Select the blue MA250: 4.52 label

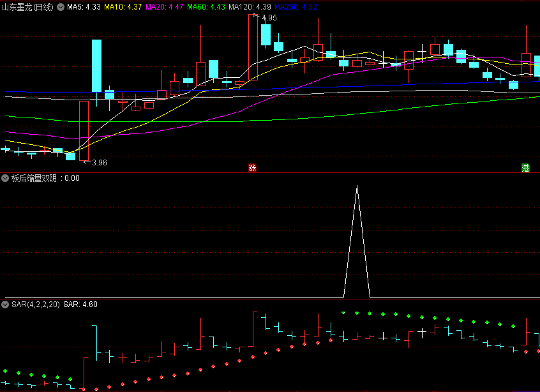[296, 7]
